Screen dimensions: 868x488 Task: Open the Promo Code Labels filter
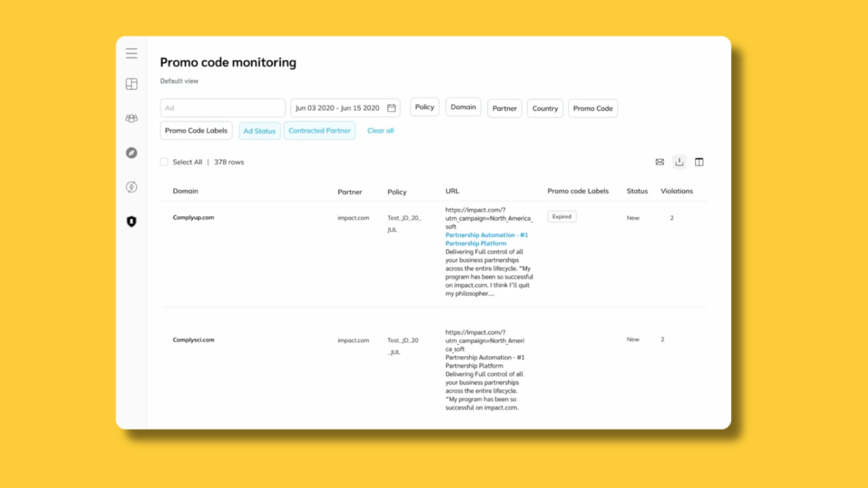[x=196, y=130]
